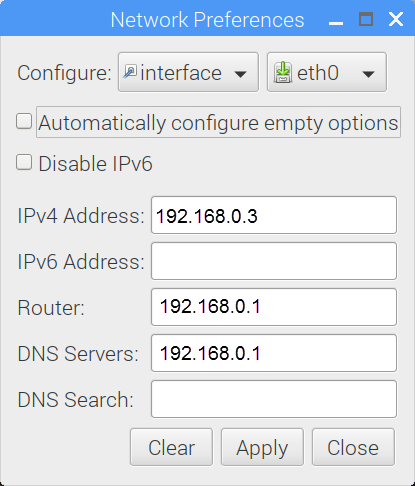Focus the DNS Search field
This screenshot has height=486, width=415.
point(274,399)
